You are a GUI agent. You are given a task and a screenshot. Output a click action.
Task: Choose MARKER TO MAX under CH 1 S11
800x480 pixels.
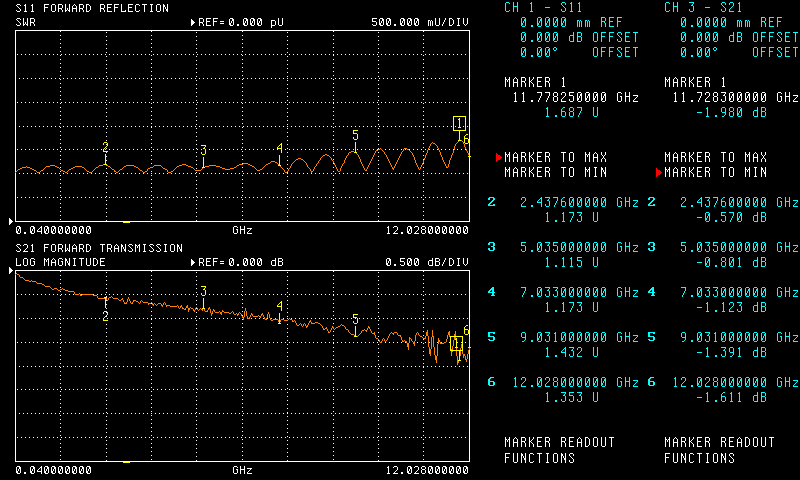click(555, 158)
